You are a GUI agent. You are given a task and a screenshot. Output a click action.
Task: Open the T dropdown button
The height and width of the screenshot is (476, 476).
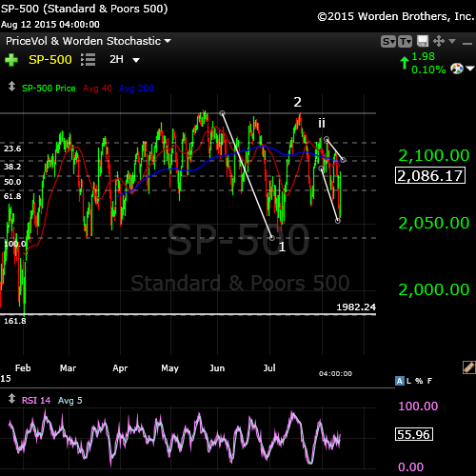[406, 41]
